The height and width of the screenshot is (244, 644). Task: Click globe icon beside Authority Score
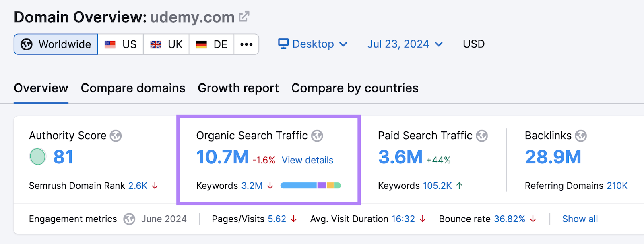point(116,136)
